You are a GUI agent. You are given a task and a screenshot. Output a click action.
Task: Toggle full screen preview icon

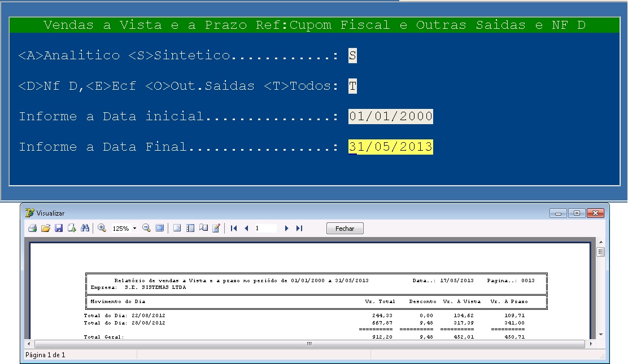(160, 228)
